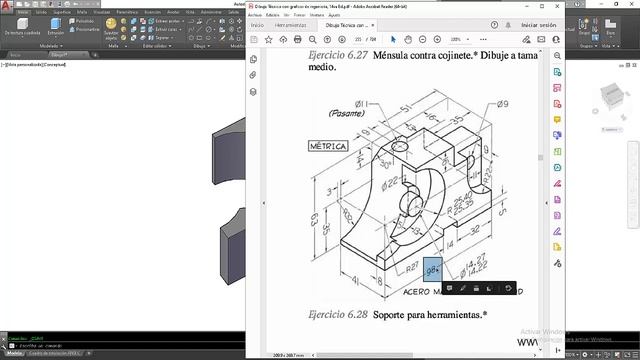Open Ventana menu in Acrobat Reader
Image resolution: width=640 pixels, height=360 pixels.
pos(317,15)
